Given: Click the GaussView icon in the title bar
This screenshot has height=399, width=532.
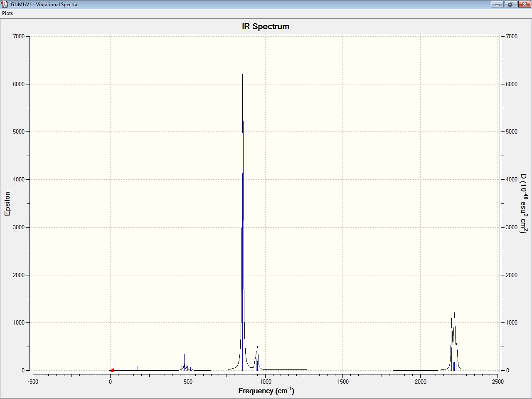Looking at the screenshot, I should [5, 5].
